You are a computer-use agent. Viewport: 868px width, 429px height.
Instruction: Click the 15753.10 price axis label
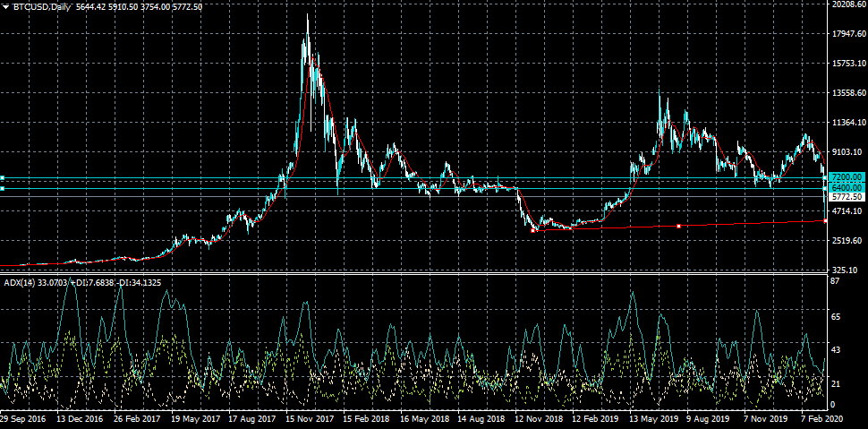tap(848, 64)
